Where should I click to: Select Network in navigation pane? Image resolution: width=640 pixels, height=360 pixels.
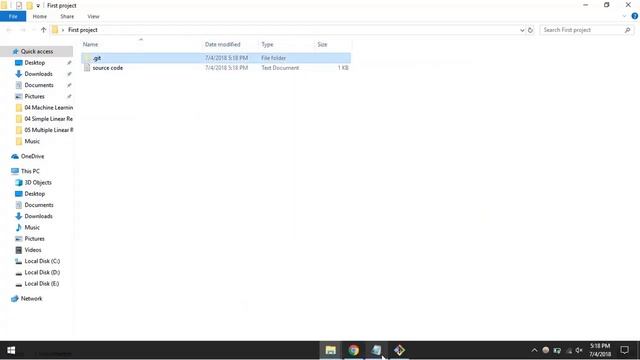(31, 299)
